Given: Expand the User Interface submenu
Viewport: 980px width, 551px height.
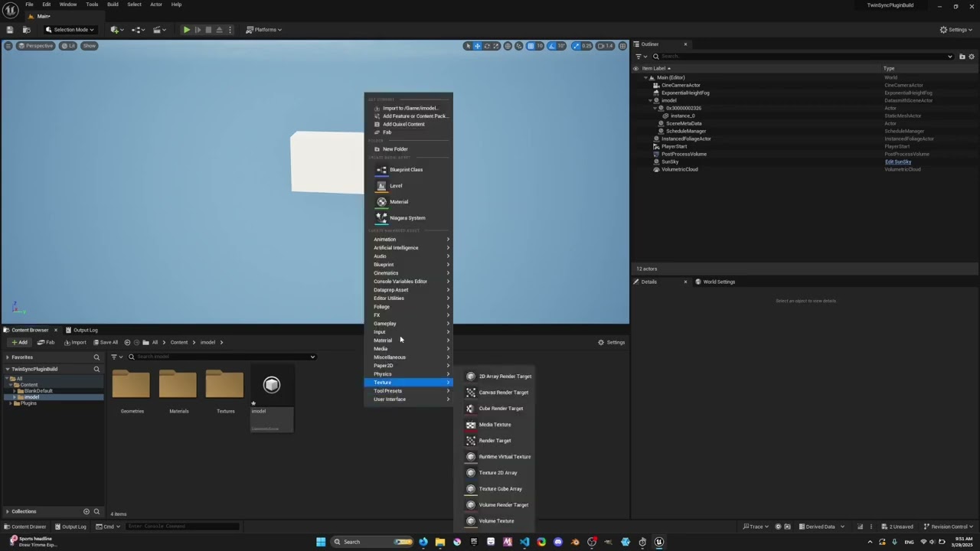Looking at the screenshot, I should point(408,399).
